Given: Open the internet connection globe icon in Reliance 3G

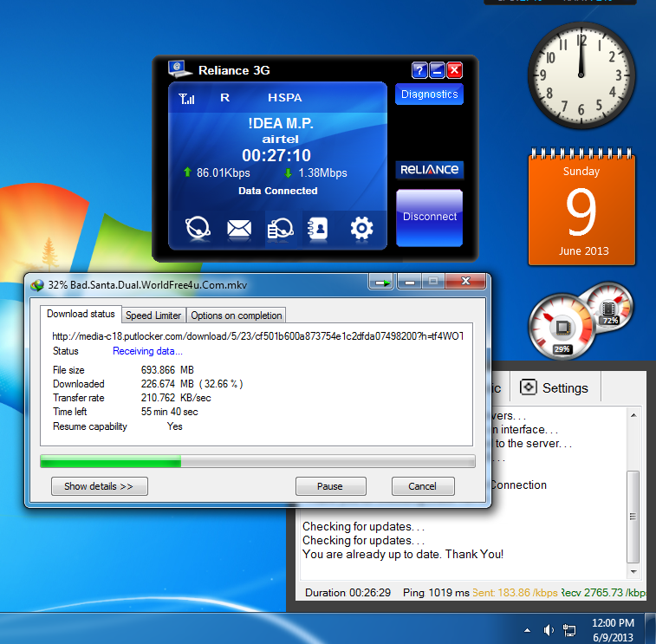Looking at the screenshot, I should 198,228.
